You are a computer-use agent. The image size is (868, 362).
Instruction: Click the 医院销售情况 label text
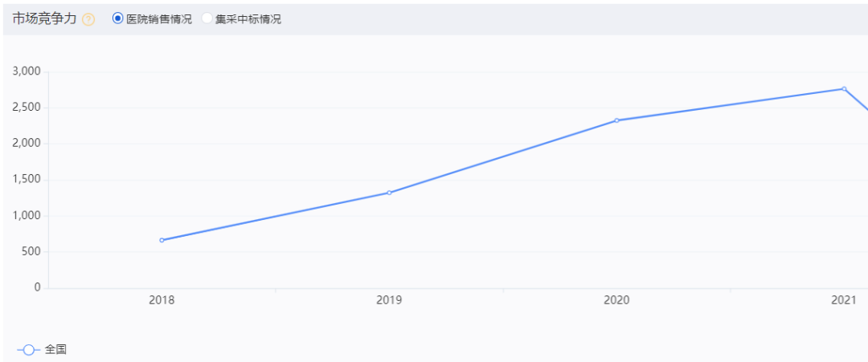click(159, 19)
